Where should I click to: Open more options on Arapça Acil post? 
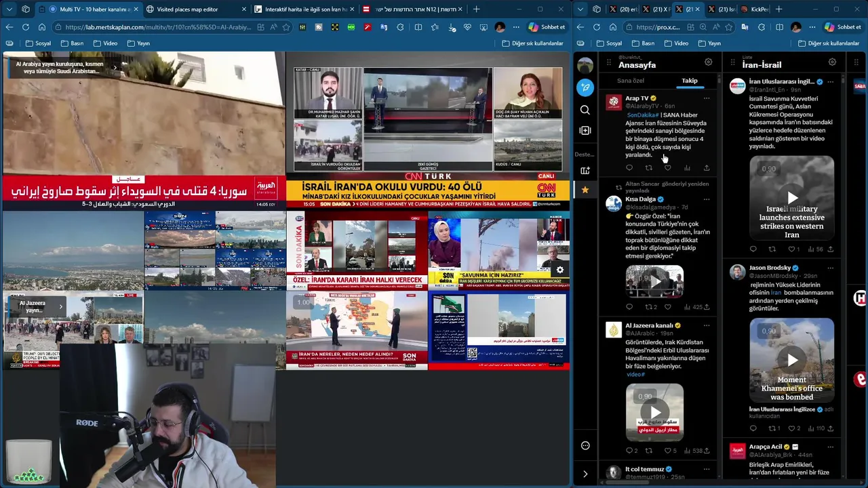(x=830, y=447)
